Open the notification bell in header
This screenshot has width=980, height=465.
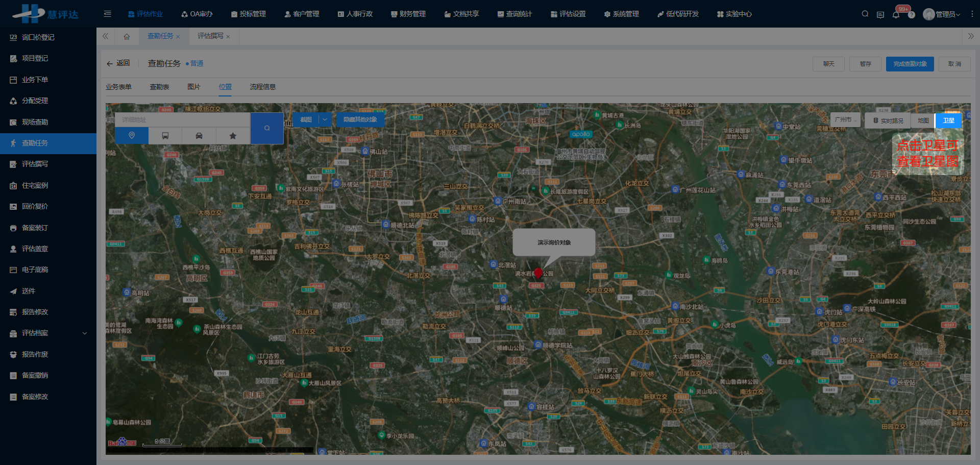[896, 14]
